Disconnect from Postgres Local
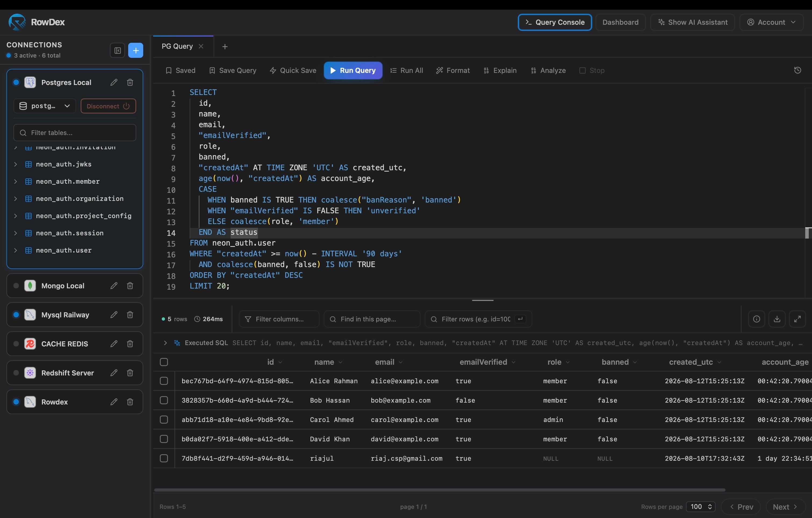Screen dimensions: 812x518 click(108, 106)
